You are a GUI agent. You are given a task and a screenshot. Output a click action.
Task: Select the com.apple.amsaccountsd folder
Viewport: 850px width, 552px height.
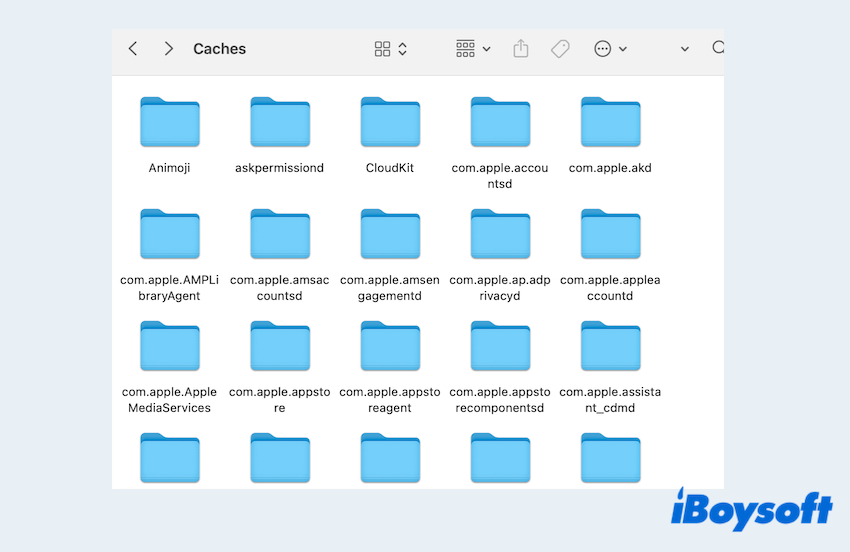279,234
